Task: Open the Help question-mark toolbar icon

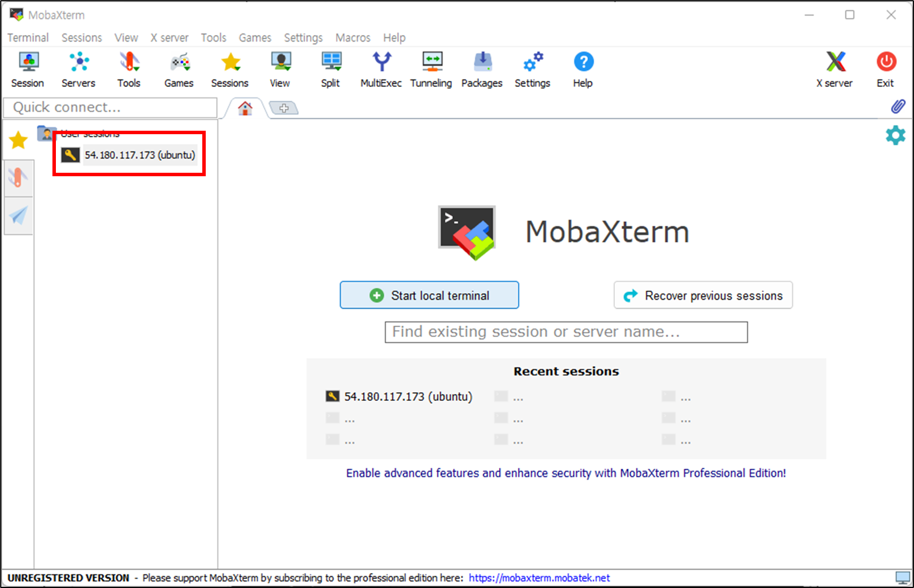Action: [583, 70]
